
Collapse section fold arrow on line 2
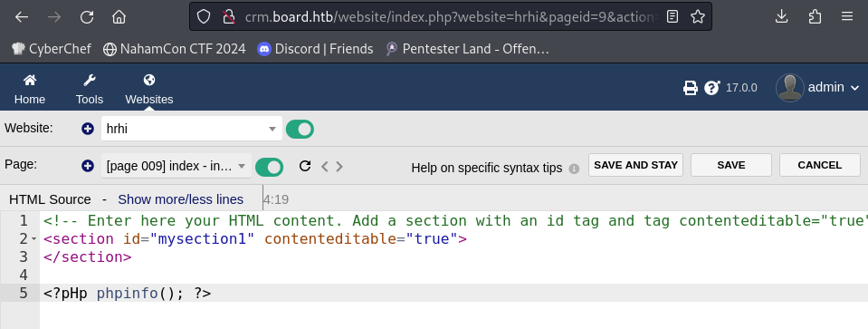pyautogui.click(x=34, y=239)
